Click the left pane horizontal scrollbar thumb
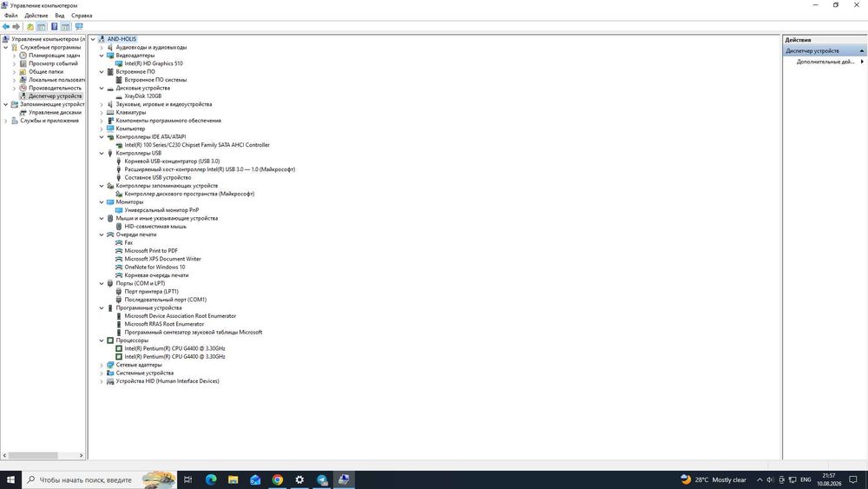The height and width of the screenshot is (489, 868). [x=33, y=455]
